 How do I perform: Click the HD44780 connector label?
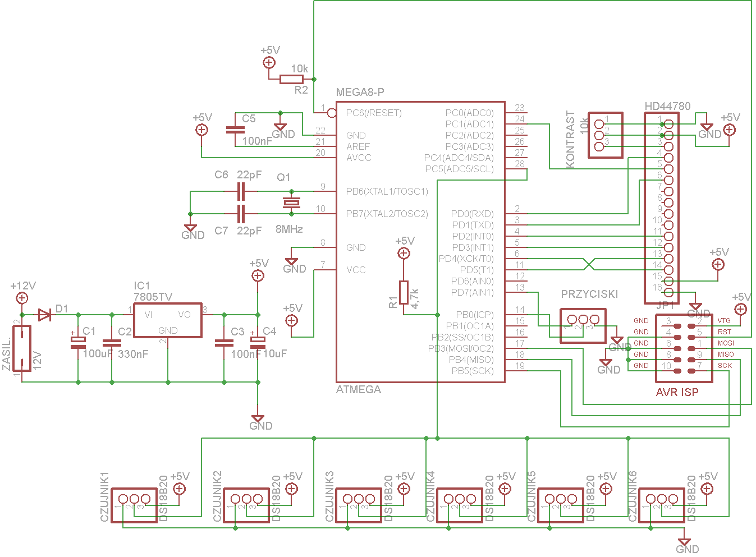tap(667, 106)
